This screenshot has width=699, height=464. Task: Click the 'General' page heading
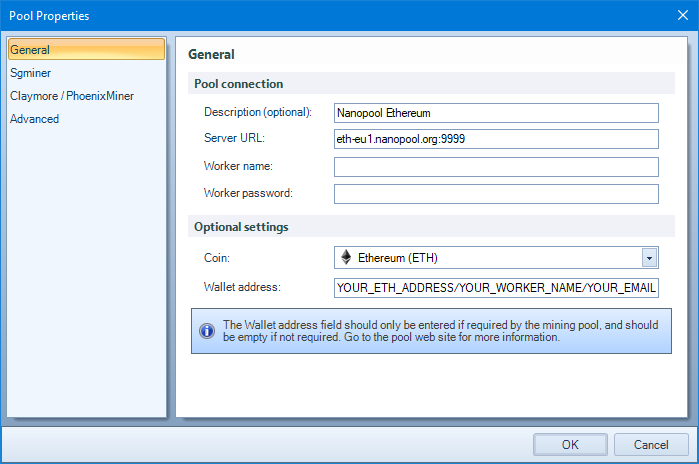pyautogui.click(x=211, y=54)
